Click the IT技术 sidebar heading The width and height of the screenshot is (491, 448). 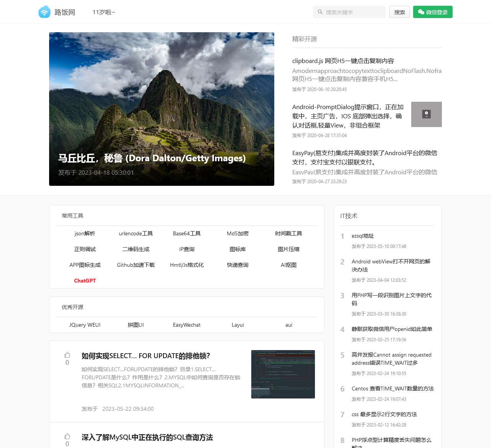(349, 216)
